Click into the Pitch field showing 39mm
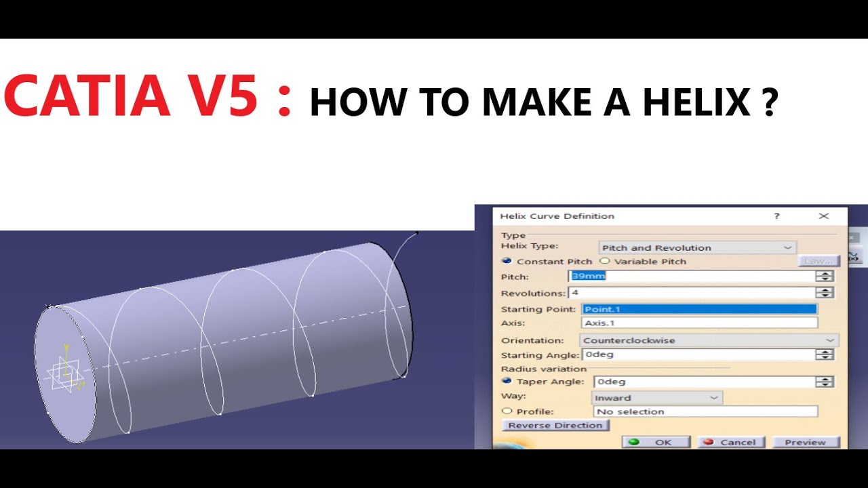 pos(692,277)
